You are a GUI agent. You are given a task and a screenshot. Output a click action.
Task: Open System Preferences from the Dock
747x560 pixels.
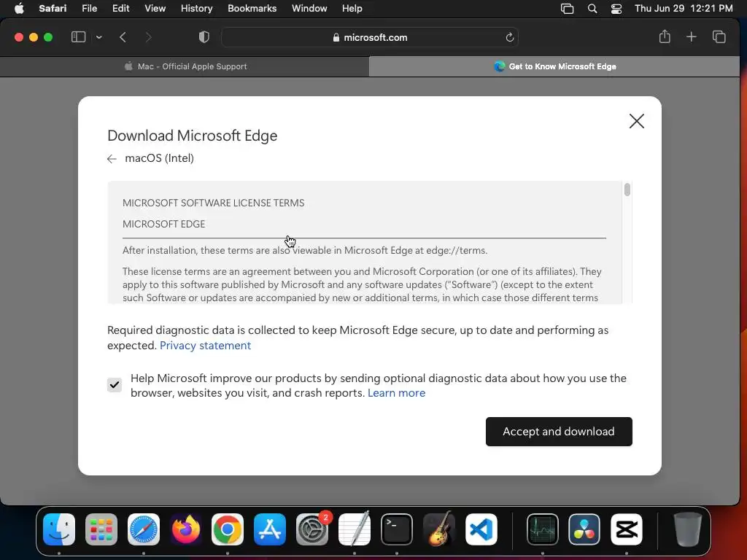[x=312, y=529]
